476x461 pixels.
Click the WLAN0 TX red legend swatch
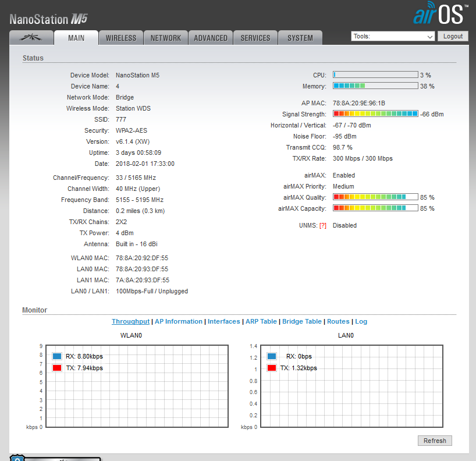[x=57, y=368]
